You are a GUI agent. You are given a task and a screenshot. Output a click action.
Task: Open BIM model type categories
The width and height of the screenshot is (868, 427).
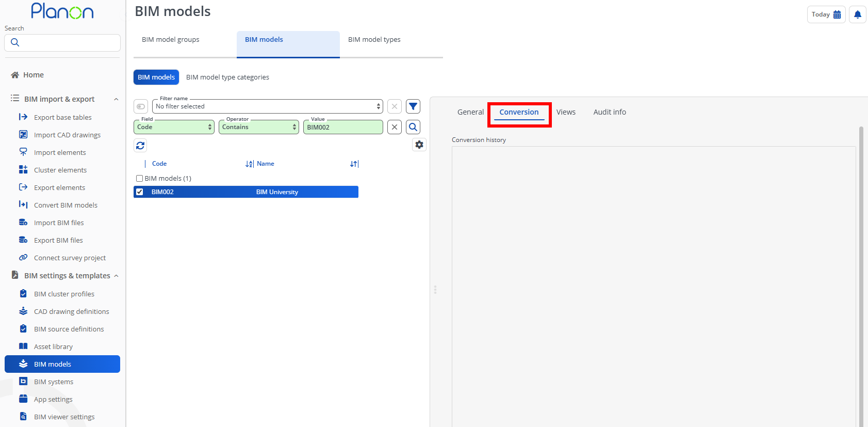227,77
